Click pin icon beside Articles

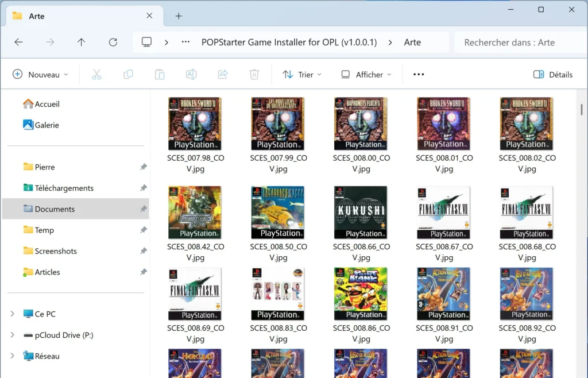point(143,272)
